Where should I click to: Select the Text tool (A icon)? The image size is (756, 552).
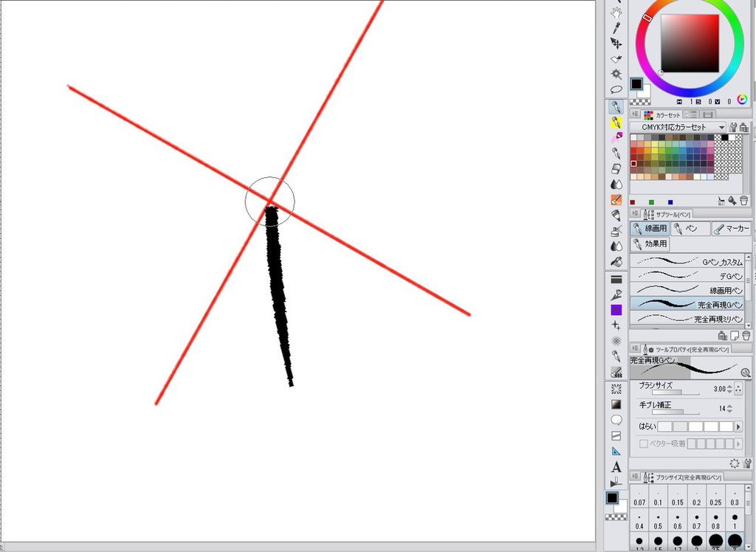click(x=616, y=467)
